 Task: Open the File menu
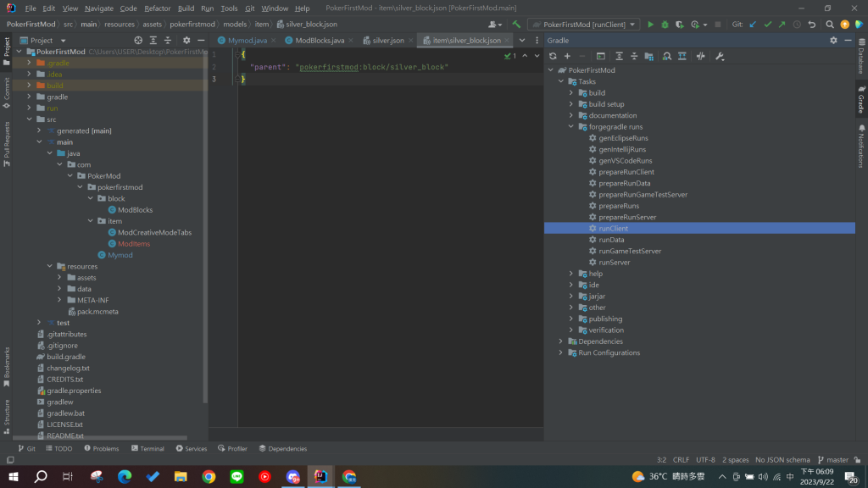[31, 8]
